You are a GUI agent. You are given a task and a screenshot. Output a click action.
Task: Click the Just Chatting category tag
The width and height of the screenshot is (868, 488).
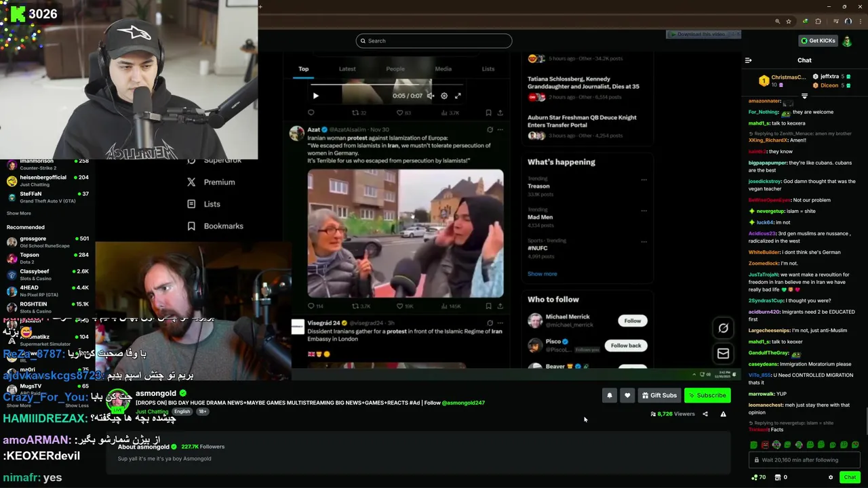click(x=152, y=411)
